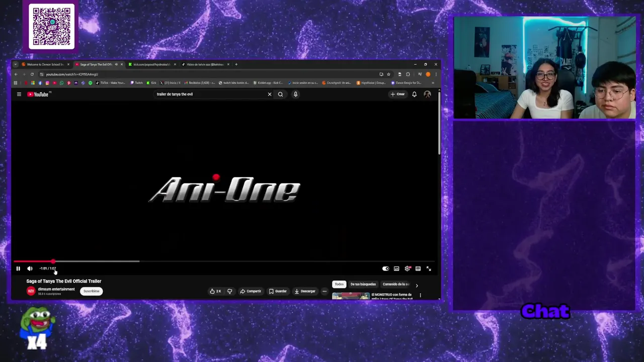
Task: Open Crunchyroll bookmark
Action: (x=337, y=83)
